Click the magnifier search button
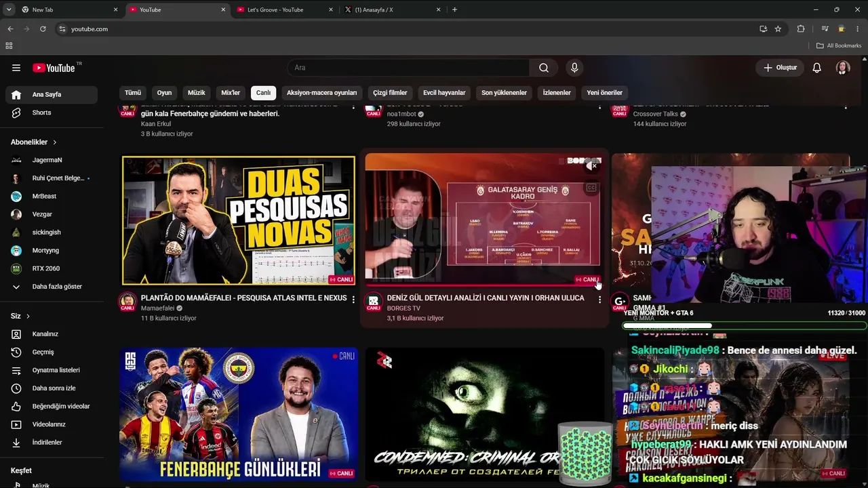Screen dimensions: 868x488 click(x=544, y=68)
